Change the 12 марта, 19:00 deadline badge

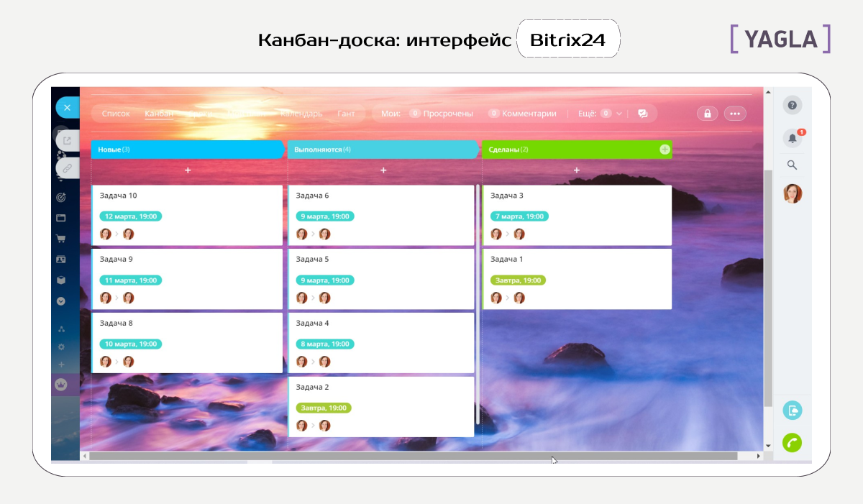(x=131, y=216)
